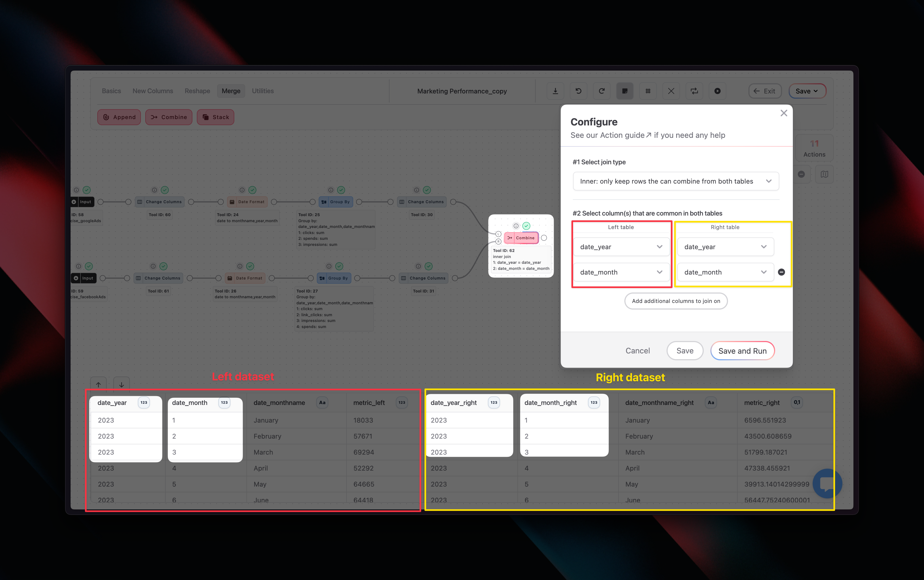Open the left table date_year dropdown

[x=621, y=247]
